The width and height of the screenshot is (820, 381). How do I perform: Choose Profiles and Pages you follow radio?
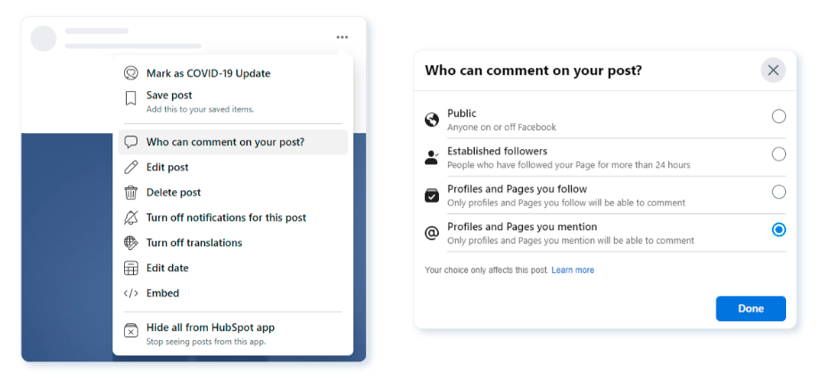click(x=779, y=192)
